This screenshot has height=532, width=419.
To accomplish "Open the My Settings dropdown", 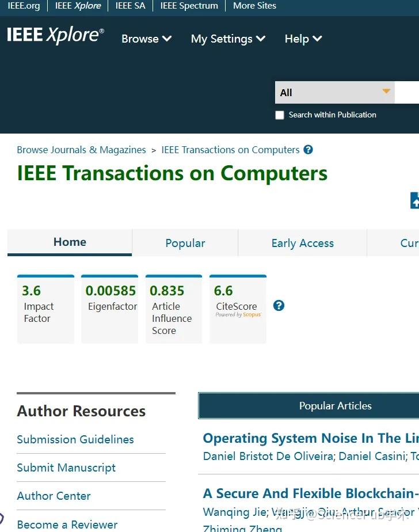I will [x=228, y=39].
